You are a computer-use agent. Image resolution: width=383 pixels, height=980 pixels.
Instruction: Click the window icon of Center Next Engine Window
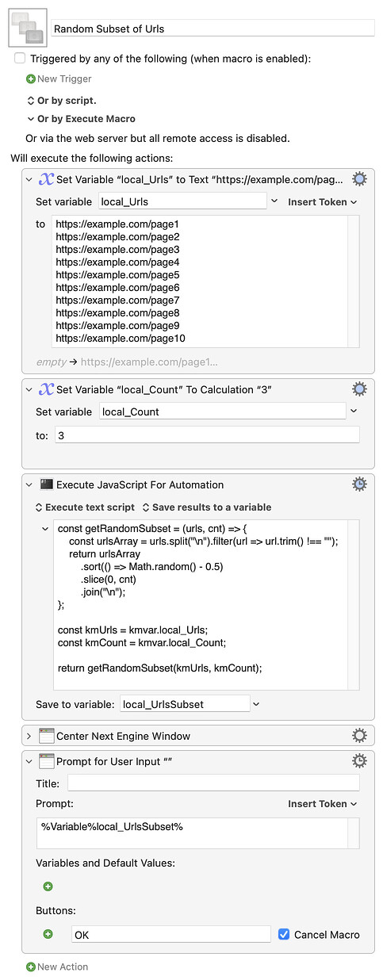pos(46,736)
